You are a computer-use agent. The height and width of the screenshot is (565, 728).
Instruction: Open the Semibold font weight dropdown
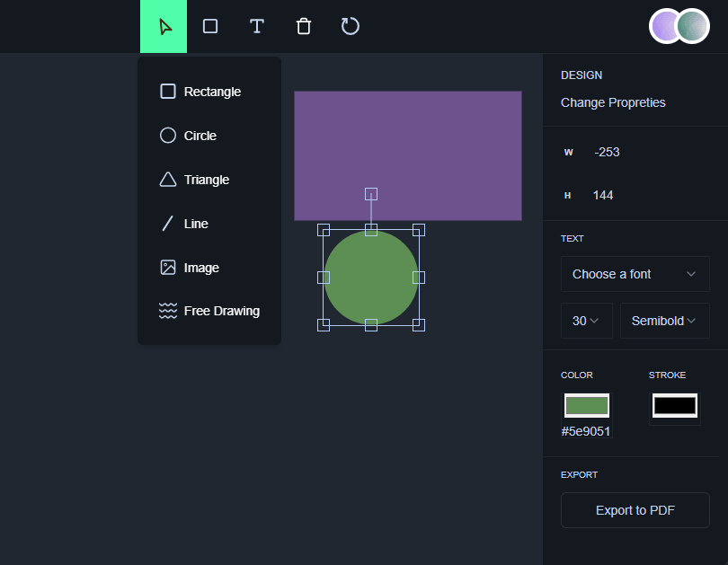(x=664, y=321)
